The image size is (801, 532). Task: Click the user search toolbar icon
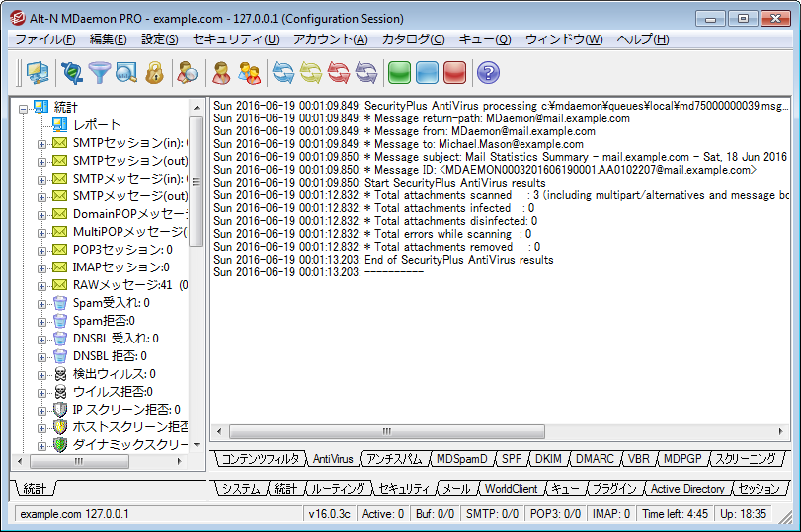188,72
